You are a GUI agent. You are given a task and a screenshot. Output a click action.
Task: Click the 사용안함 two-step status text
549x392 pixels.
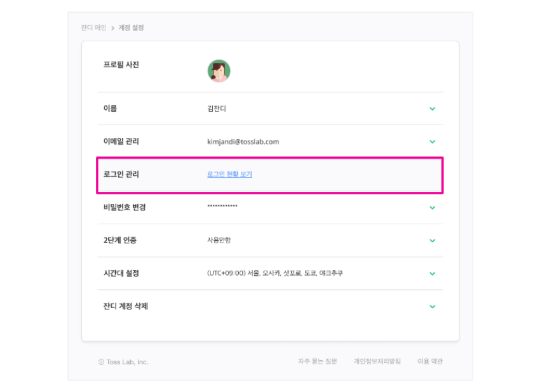point(219,241)
